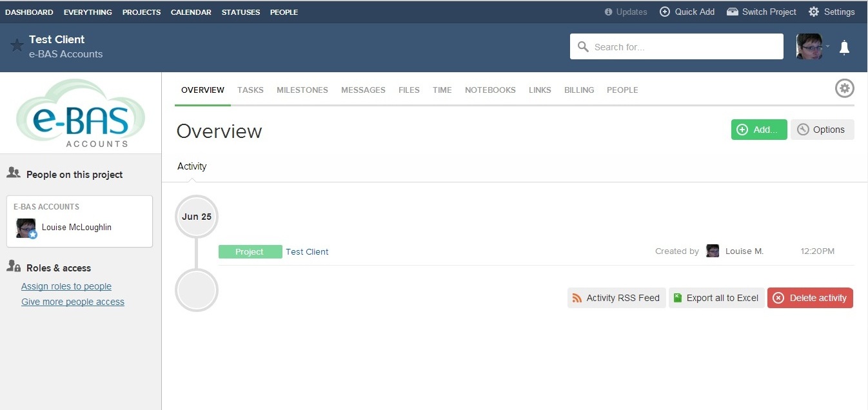868x410 pixels.
Task: Open the Notebooks tab
Action: pos(490,90)
